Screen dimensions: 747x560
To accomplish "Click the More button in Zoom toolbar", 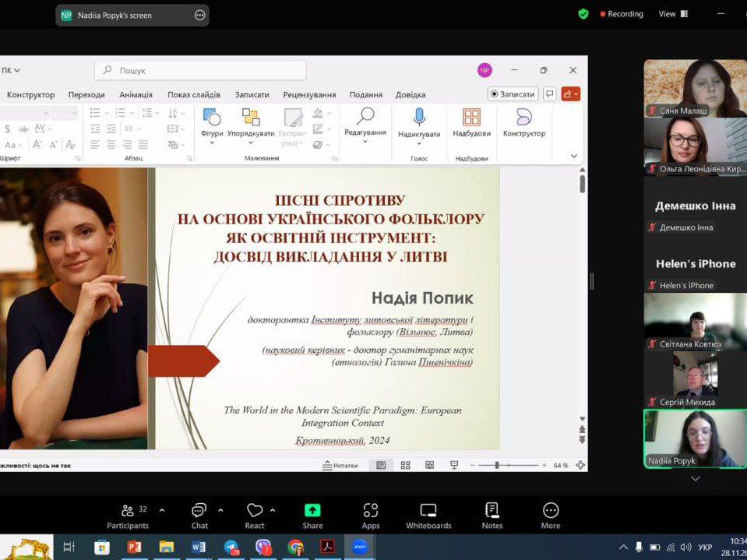I will click(x=551, y=516).
